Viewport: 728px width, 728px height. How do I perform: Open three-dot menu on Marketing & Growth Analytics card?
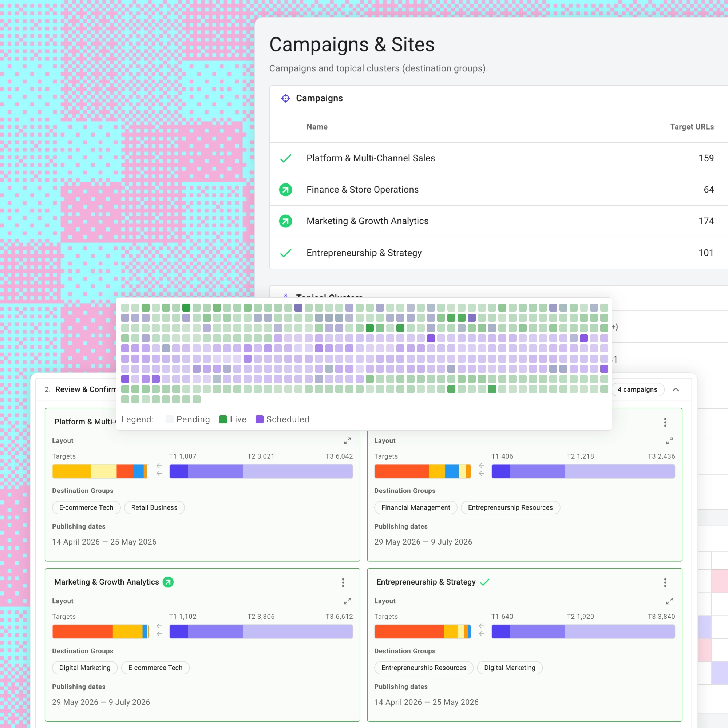[343, 582]
